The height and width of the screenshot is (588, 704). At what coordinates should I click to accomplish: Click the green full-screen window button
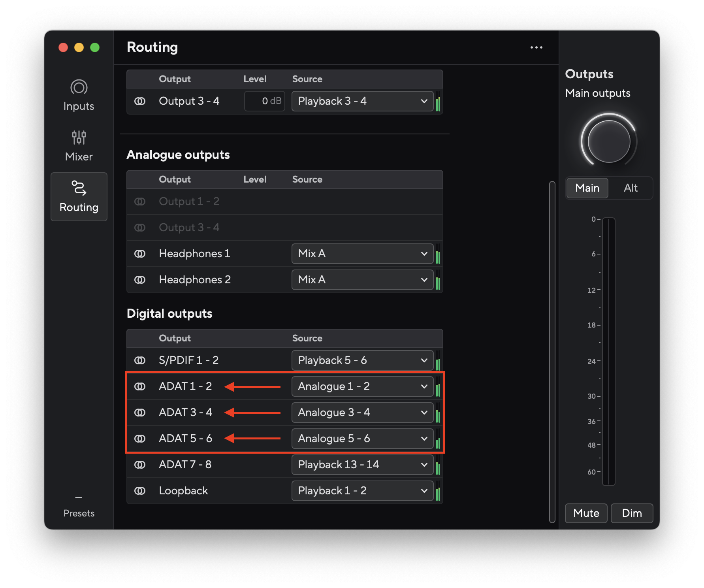(x=95, y=47)
